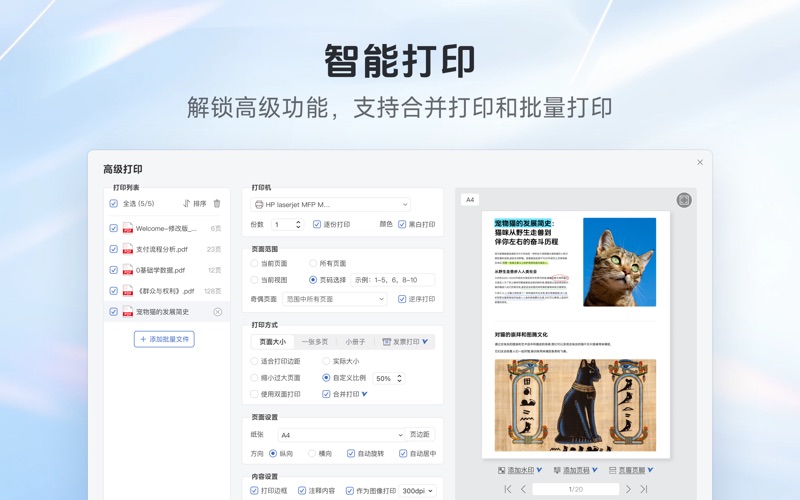The width and height of the screenshot is (800, 500).
Task: Click the 页眉页脚 header-footer icon
Action: [x=612, y=470]
